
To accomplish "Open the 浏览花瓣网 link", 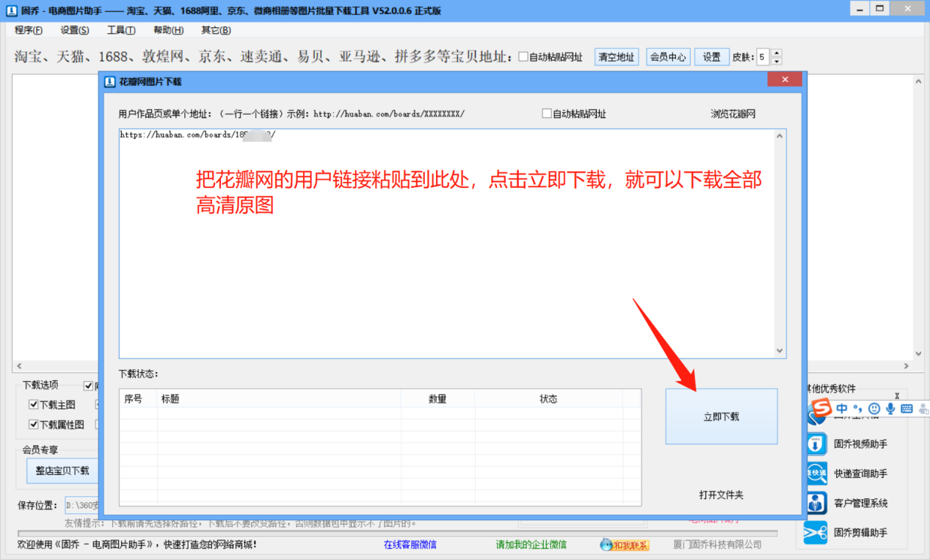I will (733, 114).
